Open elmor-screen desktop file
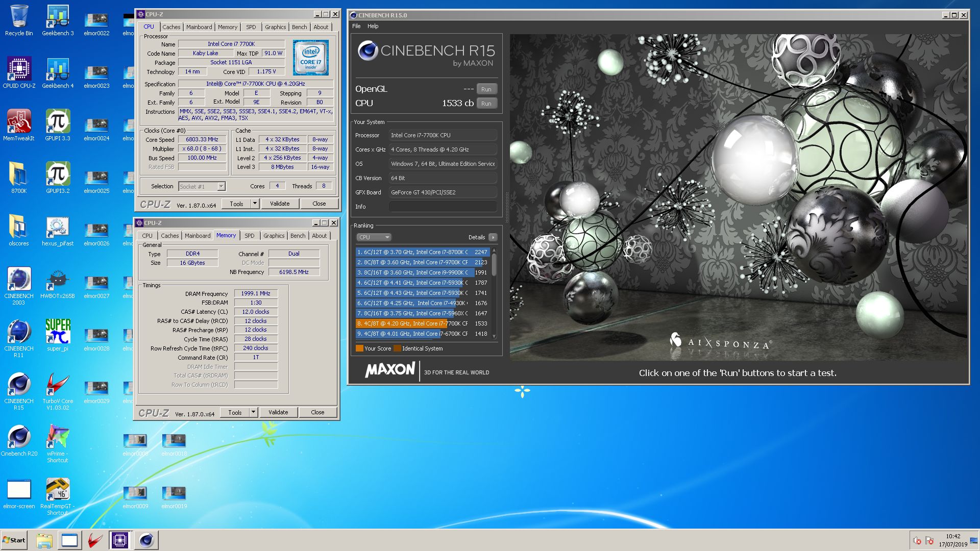This screenshot has height=551, width=980. click(x=19, y=493)
